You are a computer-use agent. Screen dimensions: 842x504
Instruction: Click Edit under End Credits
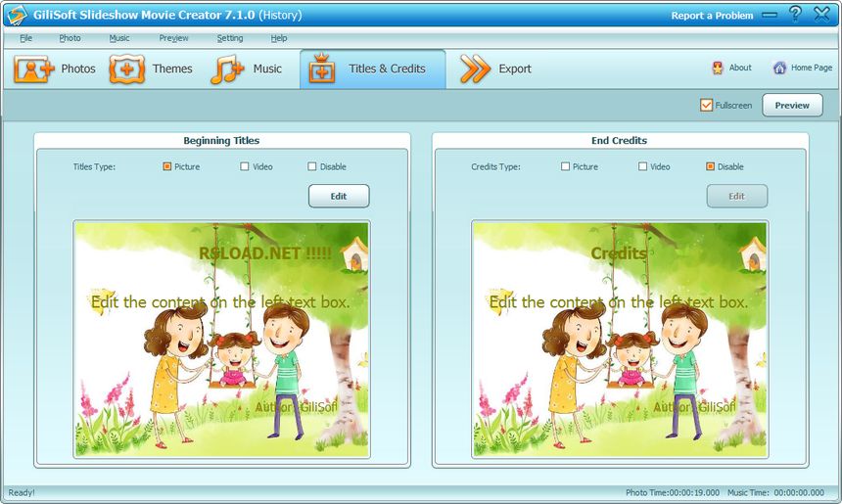[x=736, y=196]
